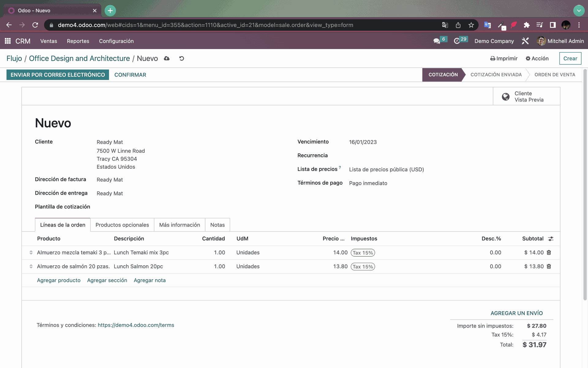
Task: Discard changes with the undo arrow icon
Action: coord(182,58)
